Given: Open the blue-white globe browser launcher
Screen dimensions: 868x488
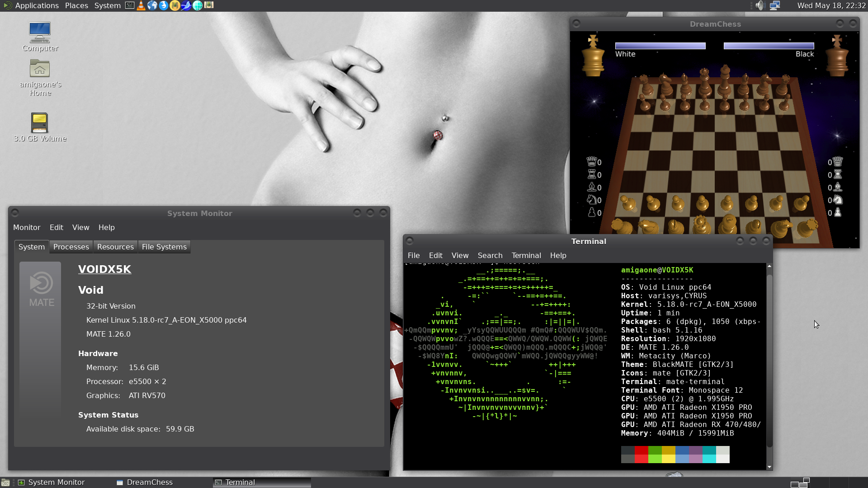Looking at the screenshot, I should click(152, 5).
